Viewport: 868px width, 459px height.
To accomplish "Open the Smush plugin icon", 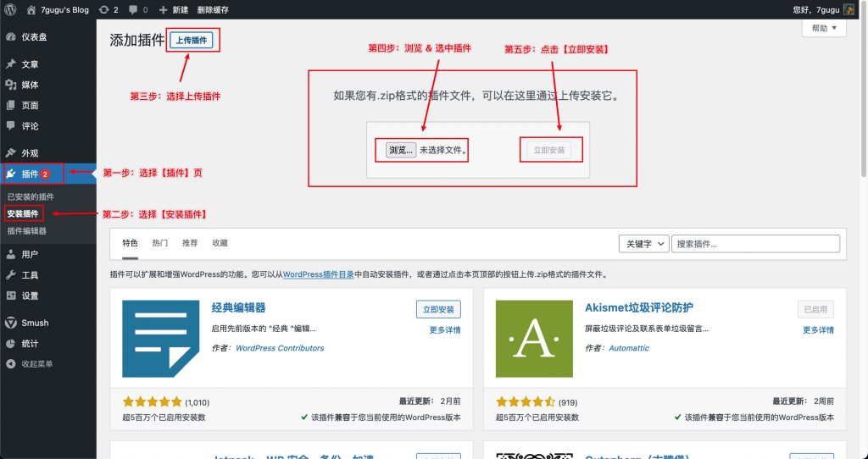I will pos(10,323).
